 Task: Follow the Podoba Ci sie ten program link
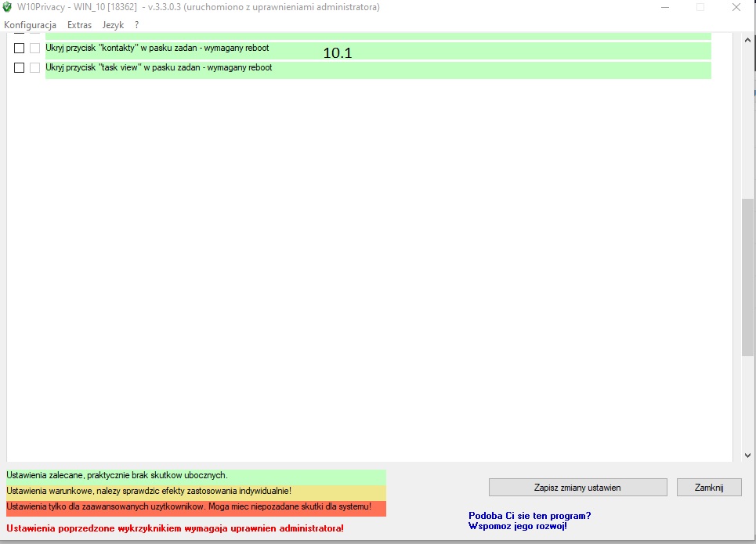click(x=530, y=521)
